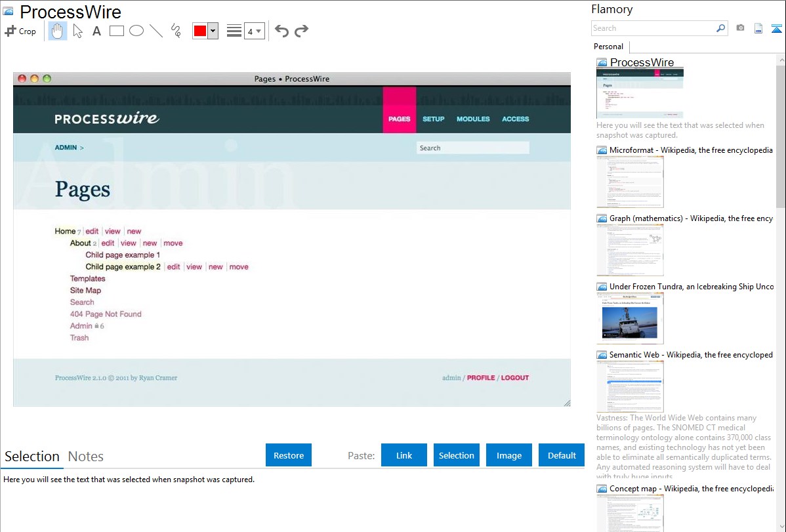Screen dimensions: 786x532
Task: Select the straight line tool
Action: pos(156,31)
